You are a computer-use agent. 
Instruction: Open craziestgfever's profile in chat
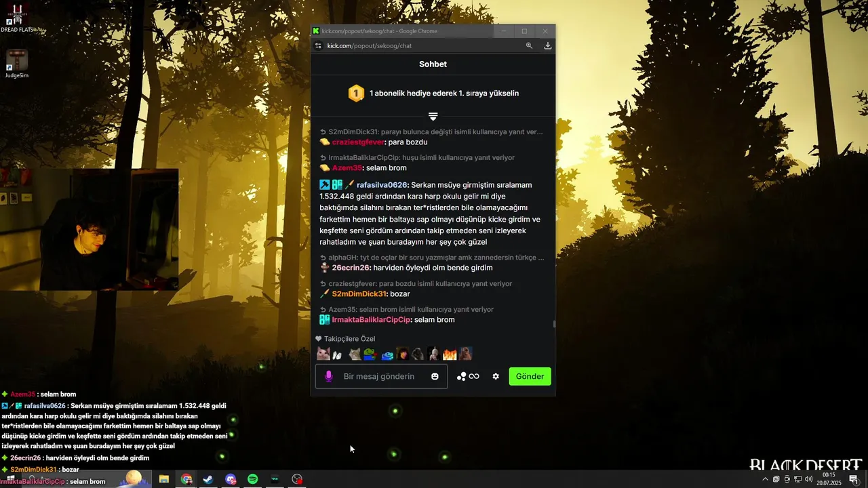[x=358, y=142]
